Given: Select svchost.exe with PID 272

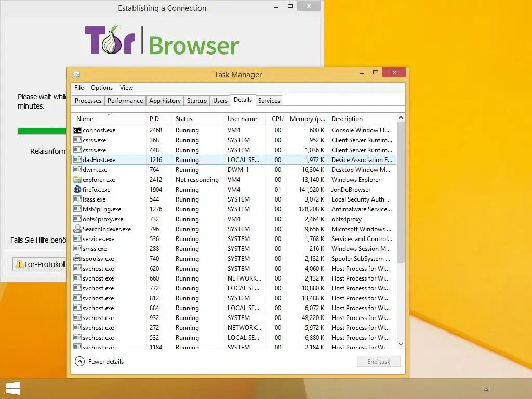Looking at the screenshot, I should point(234,328).
